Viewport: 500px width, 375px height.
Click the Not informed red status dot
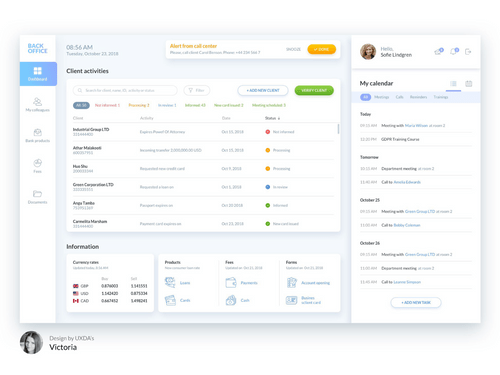point(267,132)
